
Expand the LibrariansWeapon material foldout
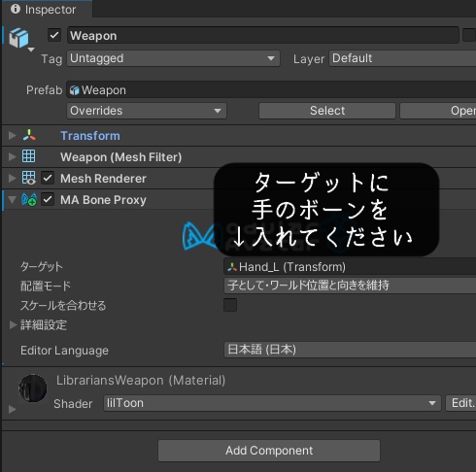[13, 410]
